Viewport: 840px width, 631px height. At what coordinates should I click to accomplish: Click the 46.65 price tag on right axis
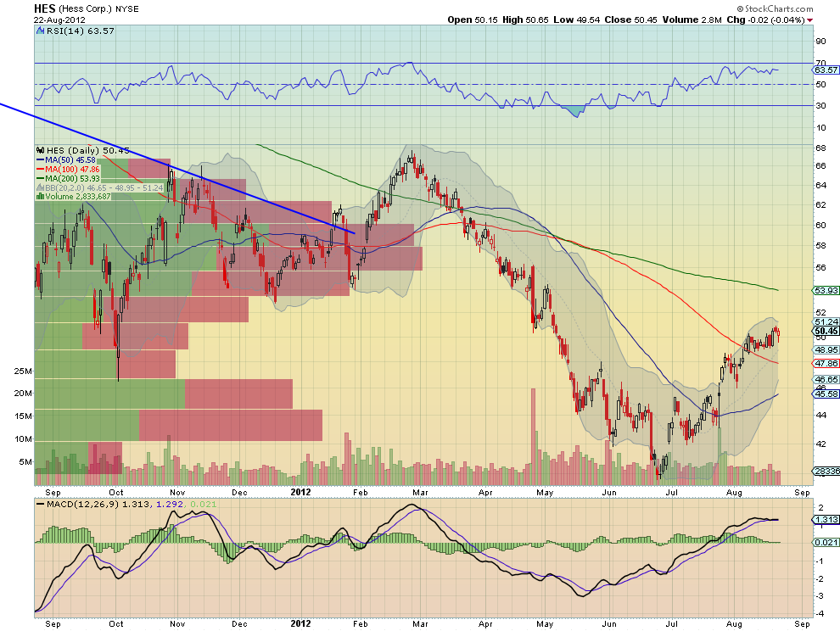(826, 379)
